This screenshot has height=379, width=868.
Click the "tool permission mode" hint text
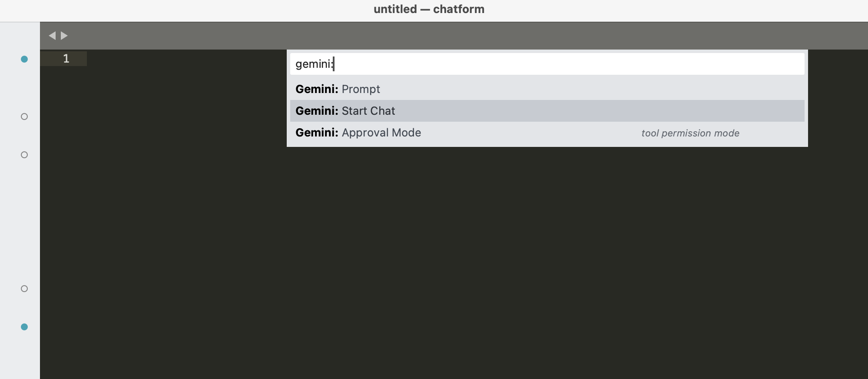pos(690,133)
